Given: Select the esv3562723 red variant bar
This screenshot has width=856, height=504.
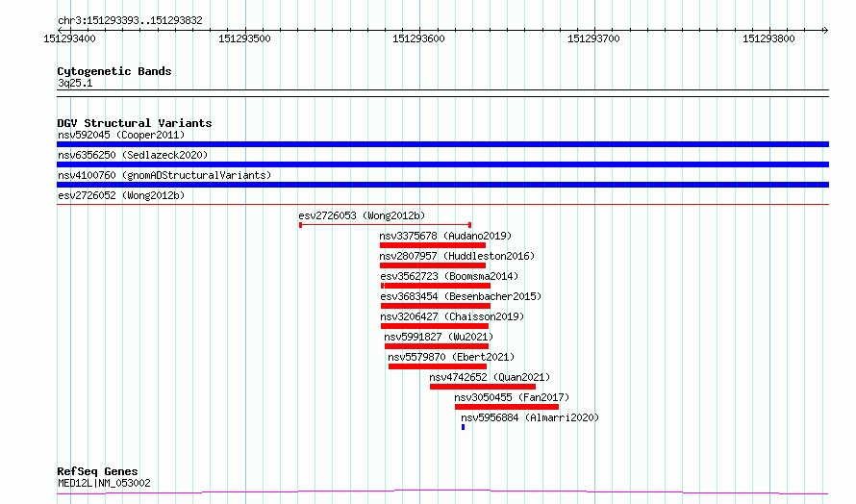Looking at the screenshot, I should (436, 286).
